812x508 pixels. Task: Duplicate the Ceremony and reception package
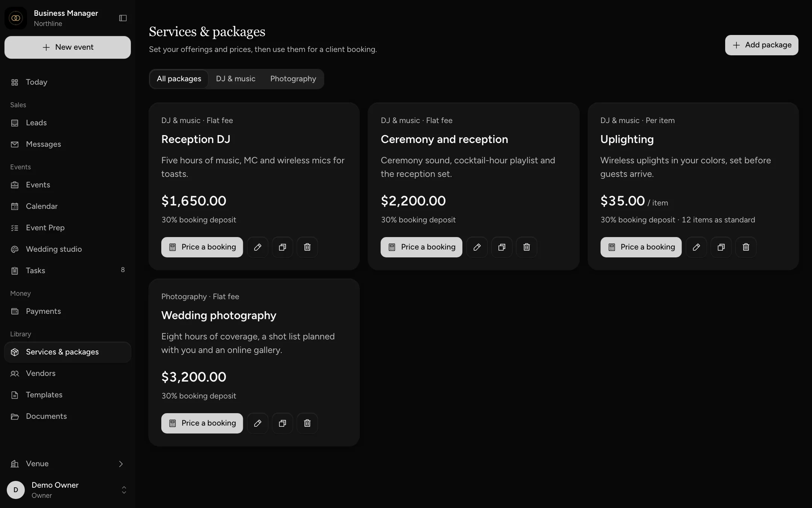coord(502,247)
